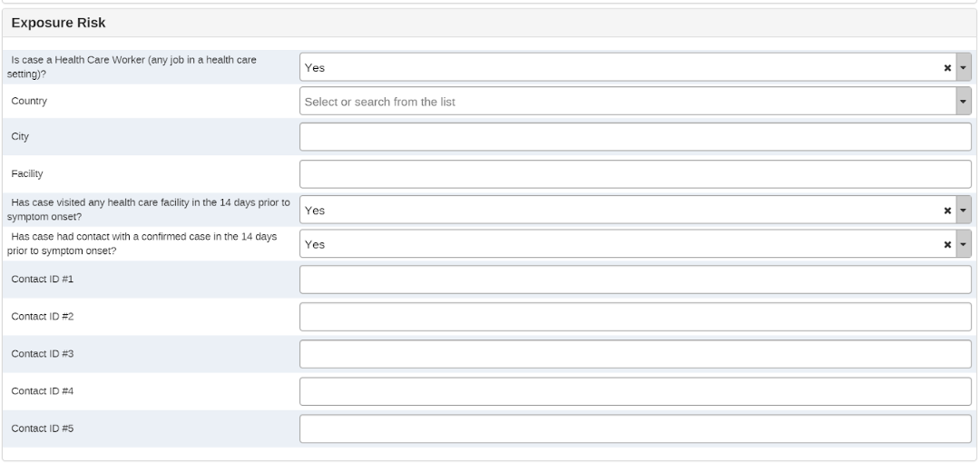Screen dimensions: 980x463
Task: Click the visited health care facility Yes value
Action: pyautogui.click(x=314, y=211)
